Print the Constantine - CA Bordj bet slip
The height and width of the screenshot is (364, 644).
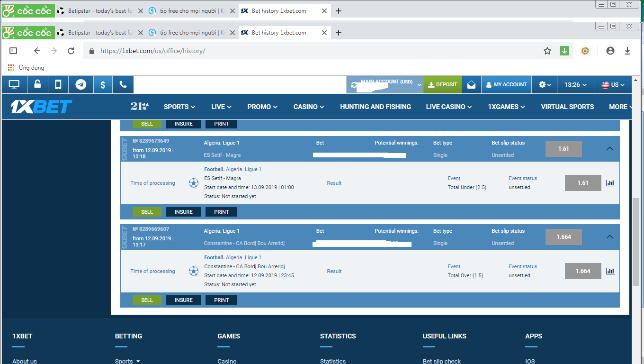point(221,300)
